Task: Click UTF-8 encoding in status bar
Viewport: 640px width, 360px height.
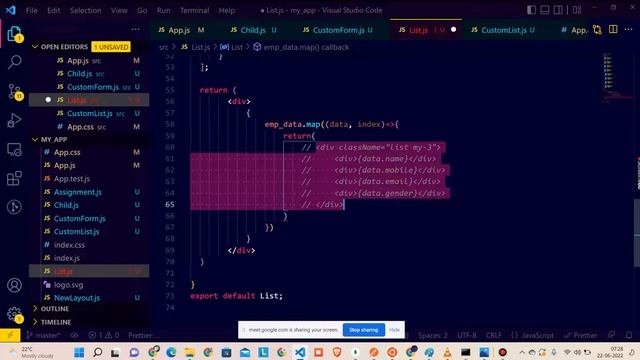Action: coord(467,335)
